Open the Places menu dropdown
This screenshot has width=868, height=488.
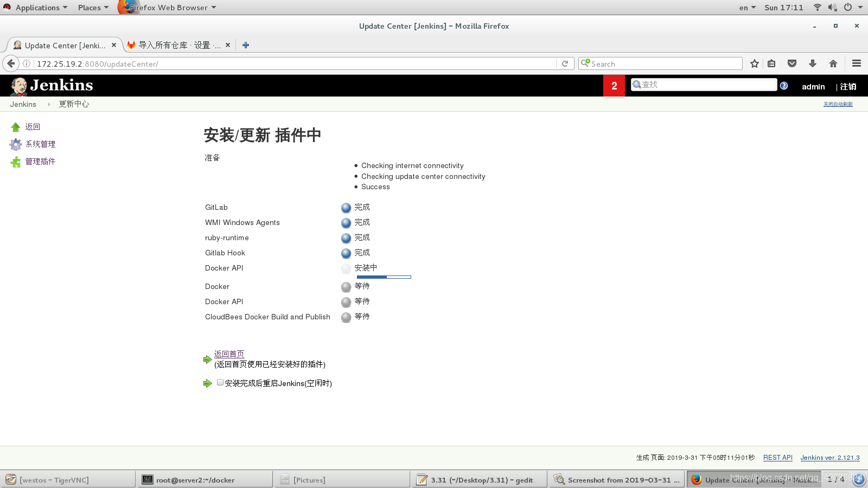[x=93, y=8]
